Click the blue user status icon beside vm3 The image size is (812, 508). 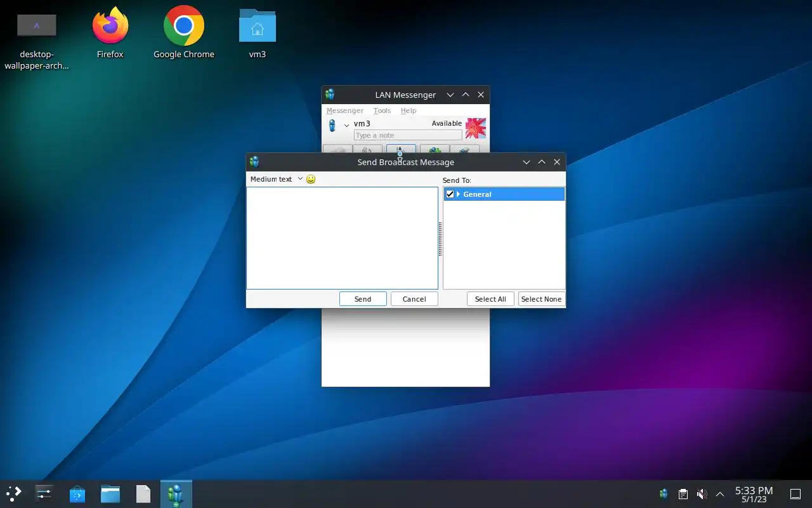point(332,125)
